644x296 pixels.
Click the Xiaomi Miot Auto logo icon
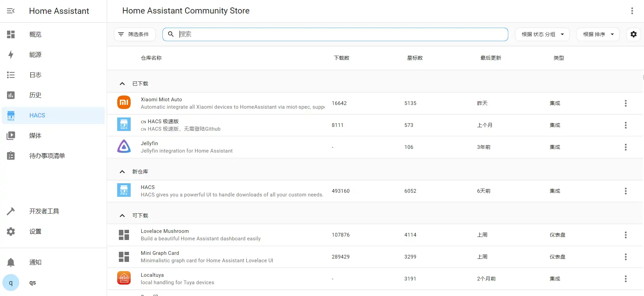pos(124,103)
